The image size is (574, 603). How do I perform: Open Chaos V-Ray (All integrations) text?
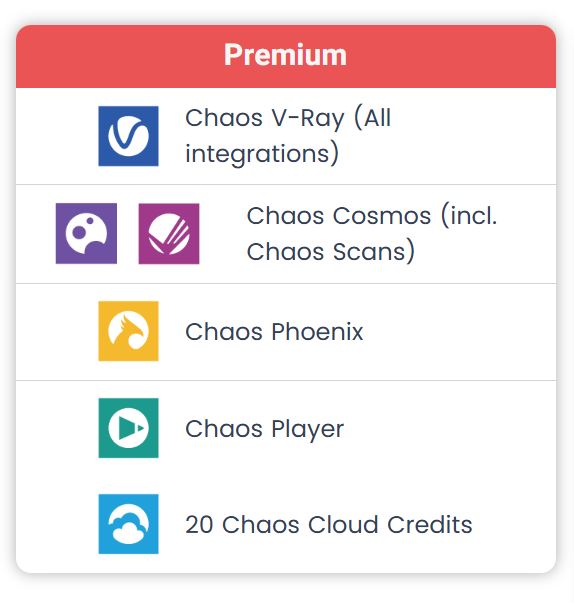tap(288, 136)
